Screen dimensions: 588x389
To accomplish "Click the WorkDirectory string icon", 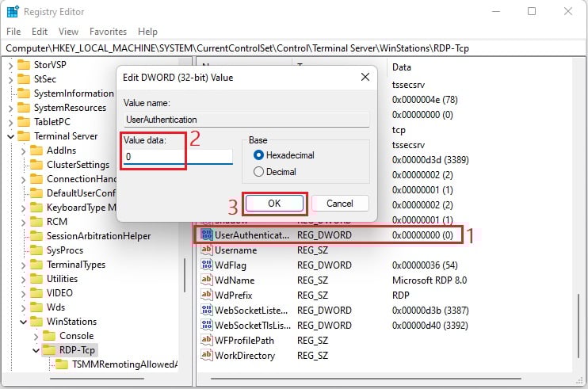I will click(x=206, y=355).
